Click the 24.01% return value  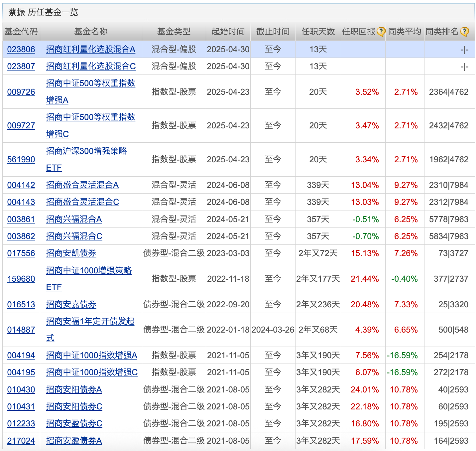click(x=365, y=390)
